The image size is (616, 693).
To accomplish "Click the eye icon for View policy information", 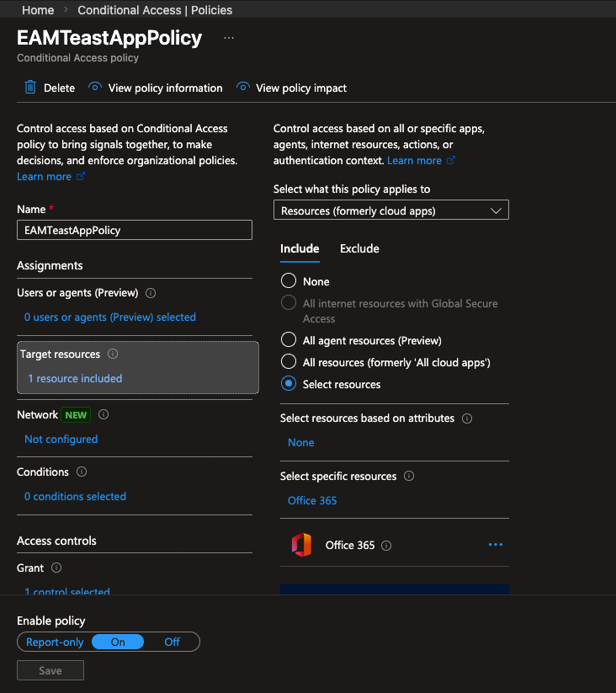I will tap(95, 87).
